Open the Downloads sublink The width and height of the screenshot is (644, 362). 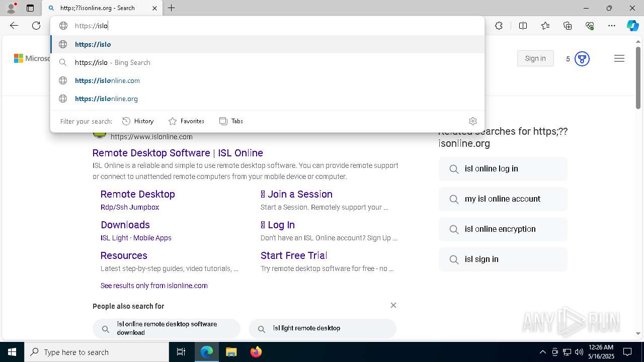point(125,225)
